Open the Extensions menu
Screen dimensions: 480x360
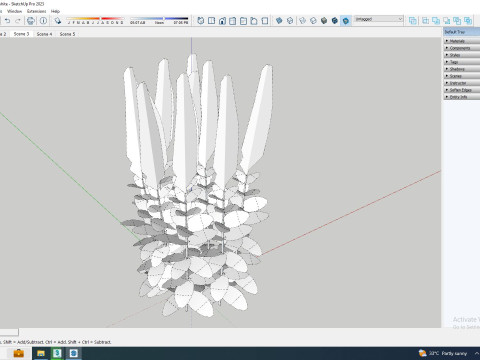pyautogui.click(x=37, y=11)
